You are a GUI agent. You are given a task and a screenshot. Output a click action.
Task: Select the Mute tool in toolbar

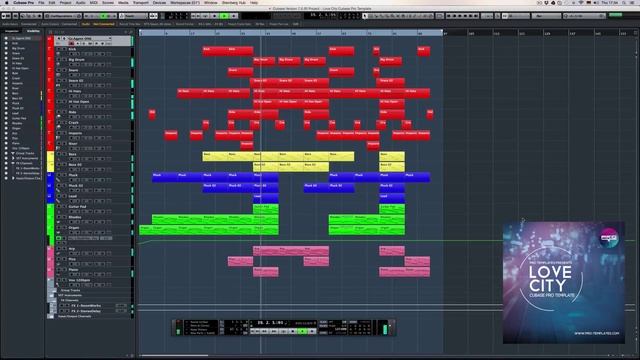point(398,16)
